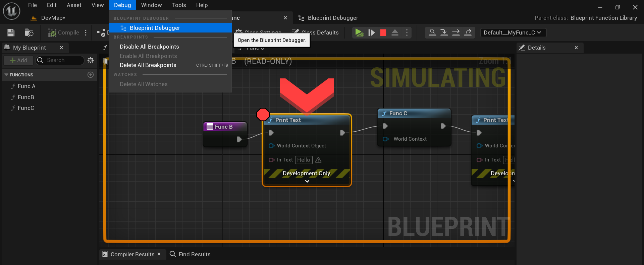Focus the My Blueprint search field
Screen dimensions: 644x265
pyautogui.click(x=60, y=60)
